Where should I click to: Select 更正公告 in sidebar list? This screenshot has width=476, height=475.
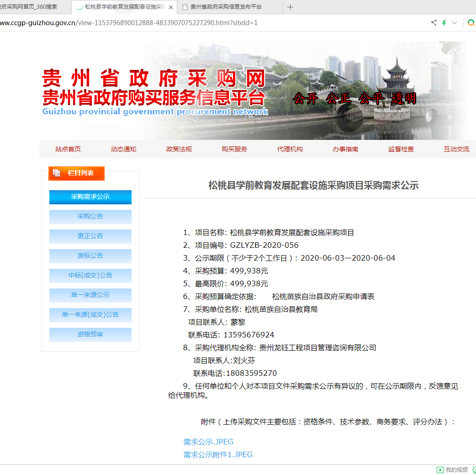click(x=90, y=236)
